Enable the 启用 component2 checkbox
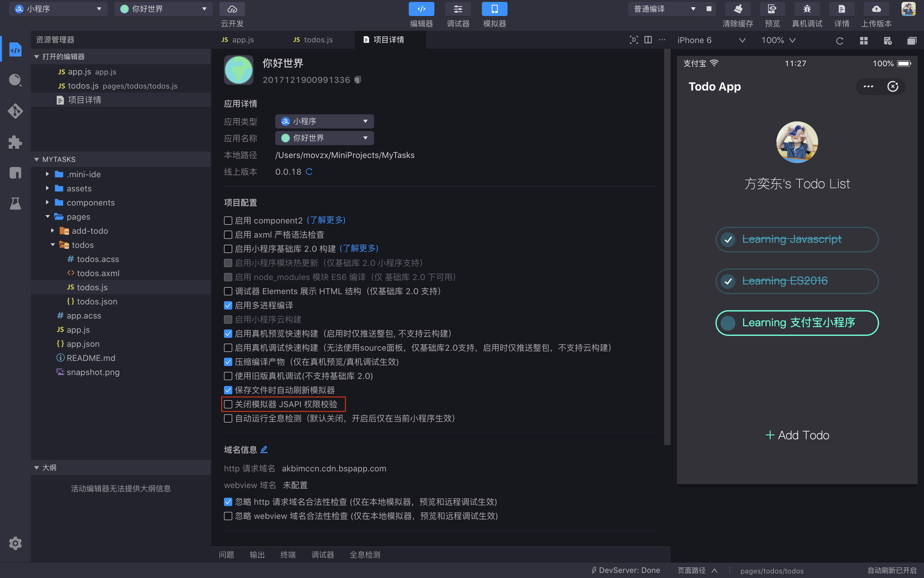 pos(228,221)
